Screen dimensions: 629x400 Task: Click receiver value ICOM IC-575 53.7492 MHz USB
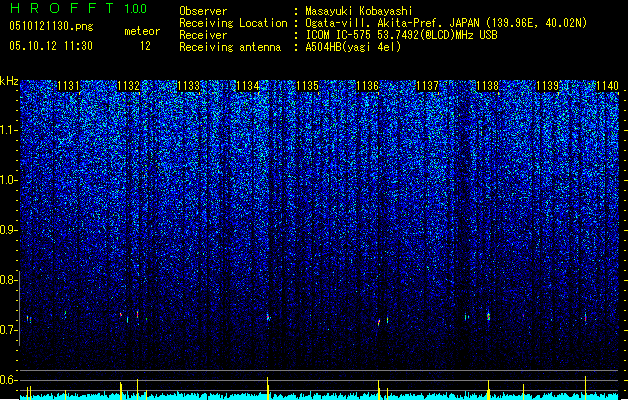click(x=401, y=35)
